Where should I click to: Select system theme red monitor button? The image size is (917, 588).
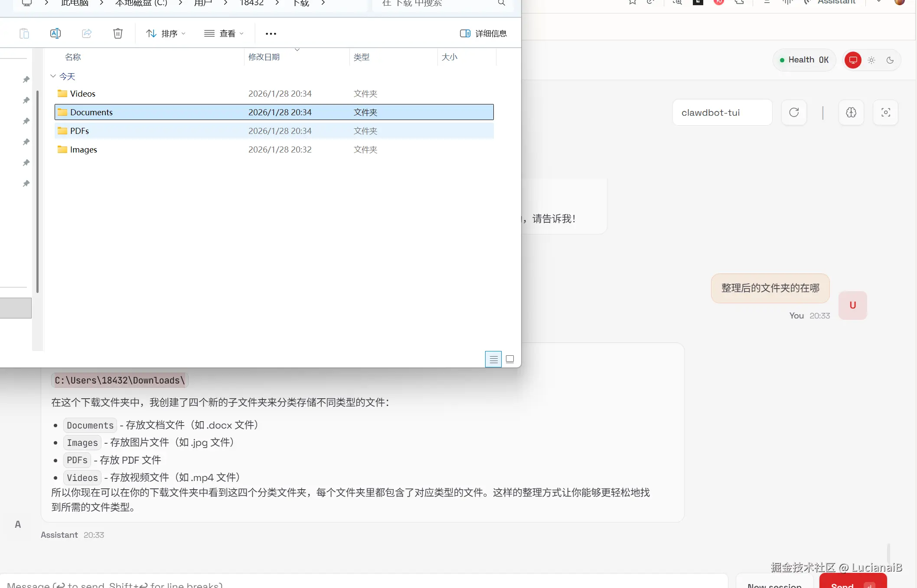[853, 60]
